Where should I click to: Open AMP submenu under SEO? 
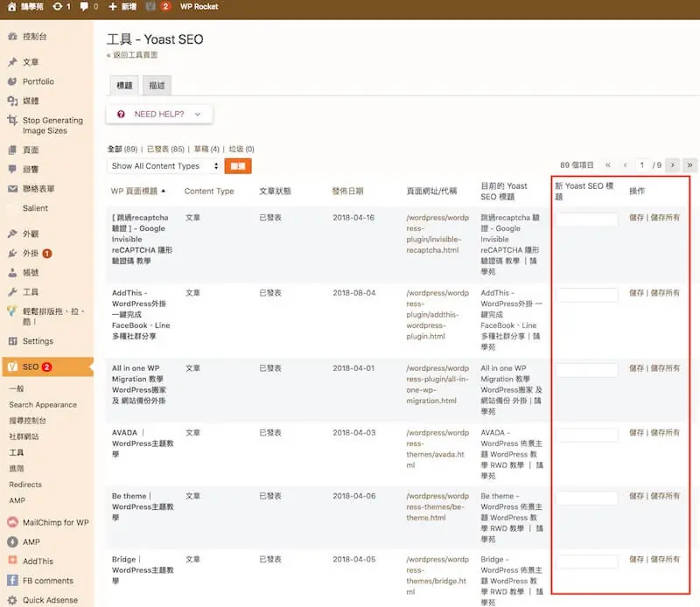point(17,501)
